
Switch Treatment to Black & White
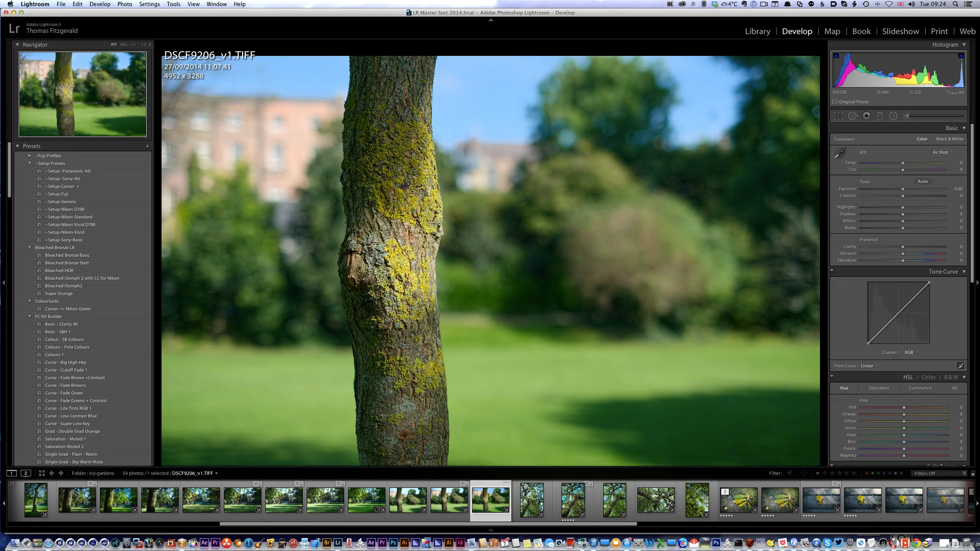click(x=950, y=139)
